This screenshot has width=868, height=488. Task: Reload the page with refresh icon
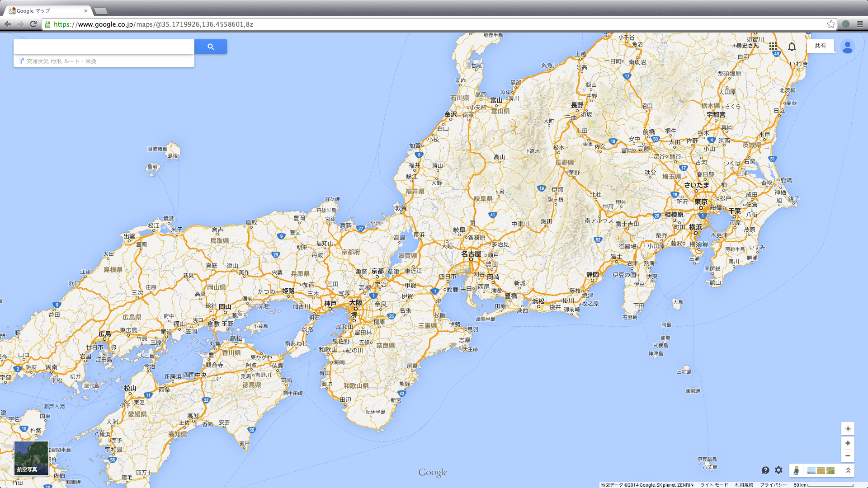(x=33, y=24)
